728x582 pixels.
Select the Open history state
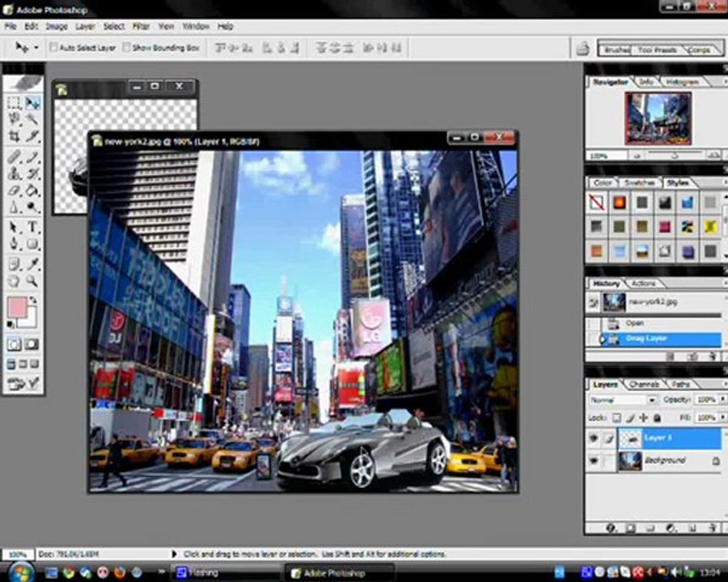pyautogui.click(x=654, y=323)
